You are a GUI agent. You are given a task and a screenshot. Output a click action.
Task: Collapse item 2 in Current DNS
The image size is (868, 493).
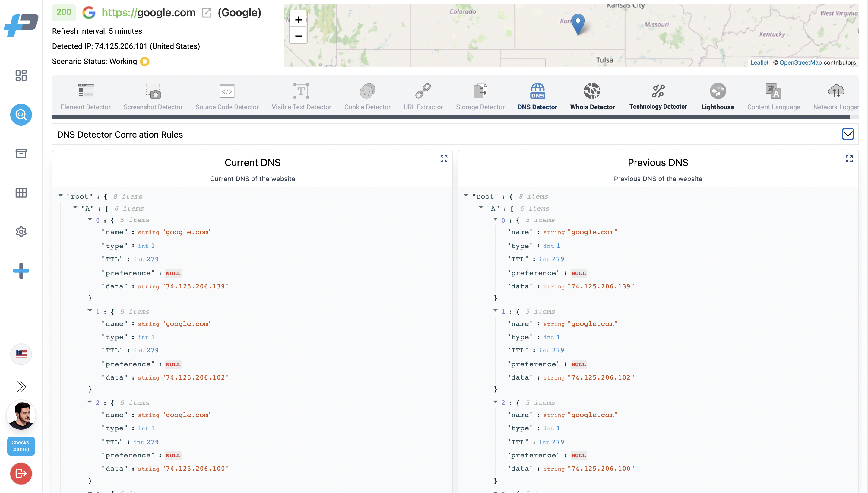(90, 402)
